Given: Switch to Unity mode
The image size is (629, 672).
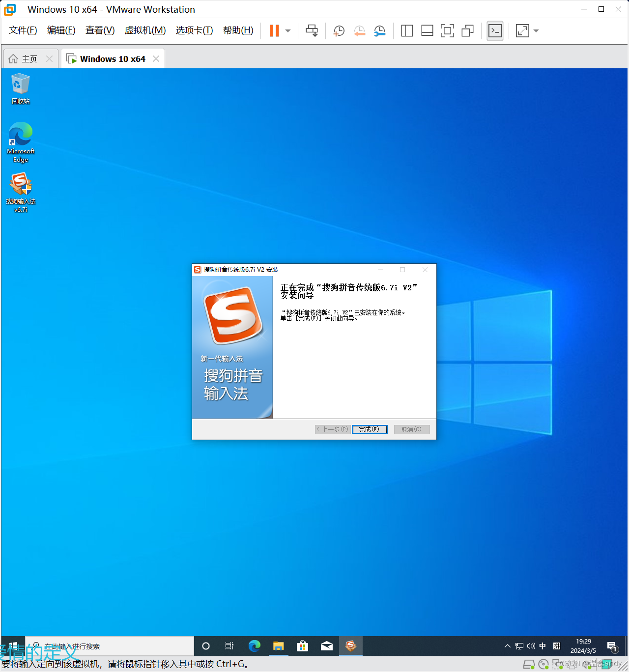Looking at the screenshot, I should coord(468,31).
